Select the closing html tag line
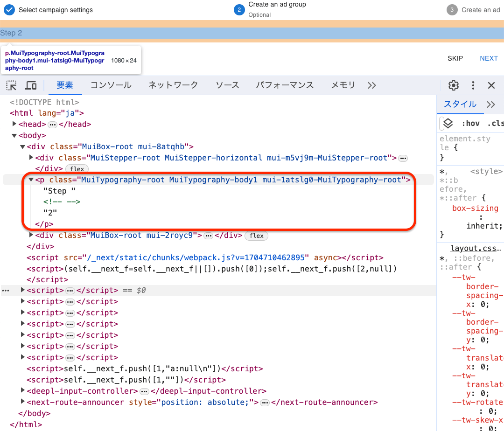The height and width of the screenshot is (431, 504). point(26,424)
